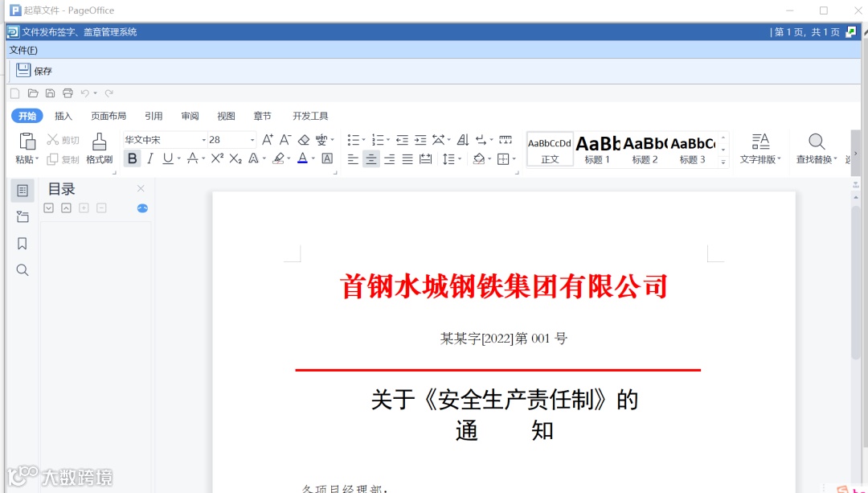Switch to the 视图 tab

pyautogui.click(x=226, y=116)
